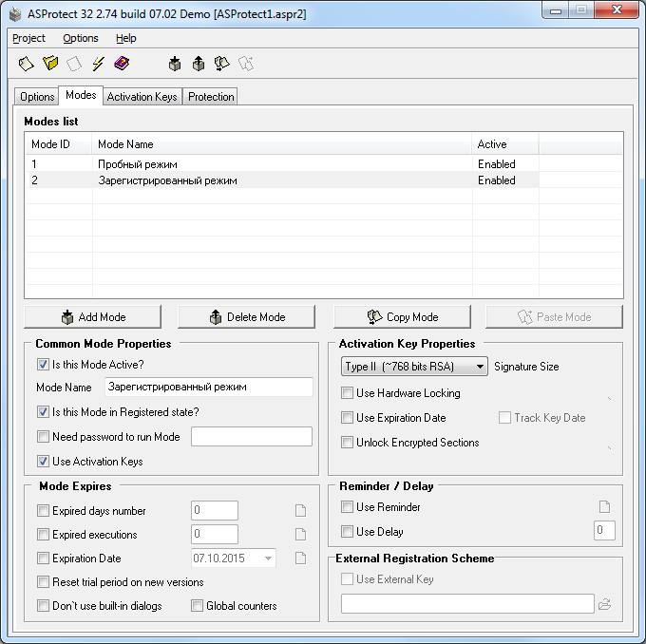Click the page icon beside Use Reminder
This screenshot has width=646, height=644.
point(604,507)
